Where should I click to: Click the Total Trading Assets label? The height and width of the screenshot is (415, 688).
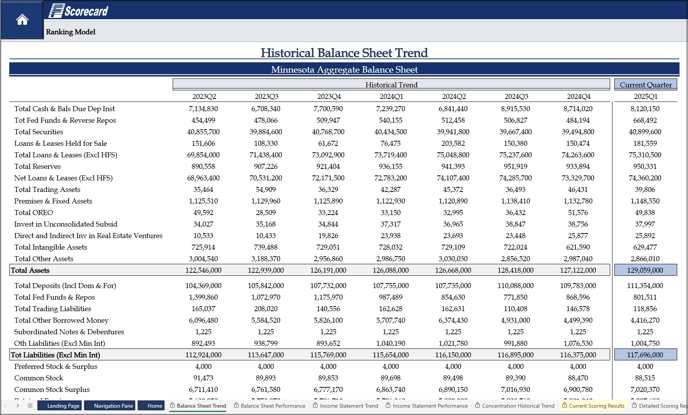point(47,190)
